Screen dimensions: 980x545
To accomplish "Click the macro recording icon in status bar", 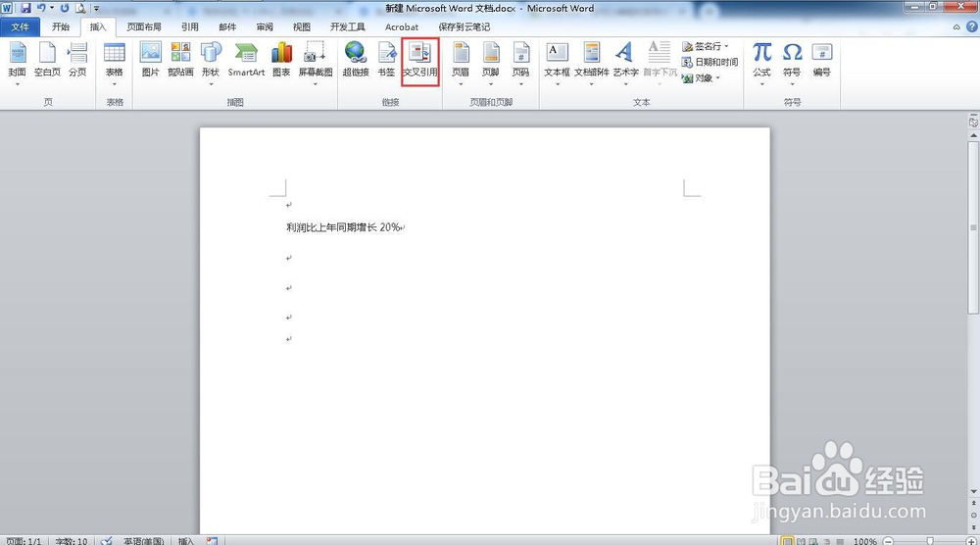I will coord(212,541).
